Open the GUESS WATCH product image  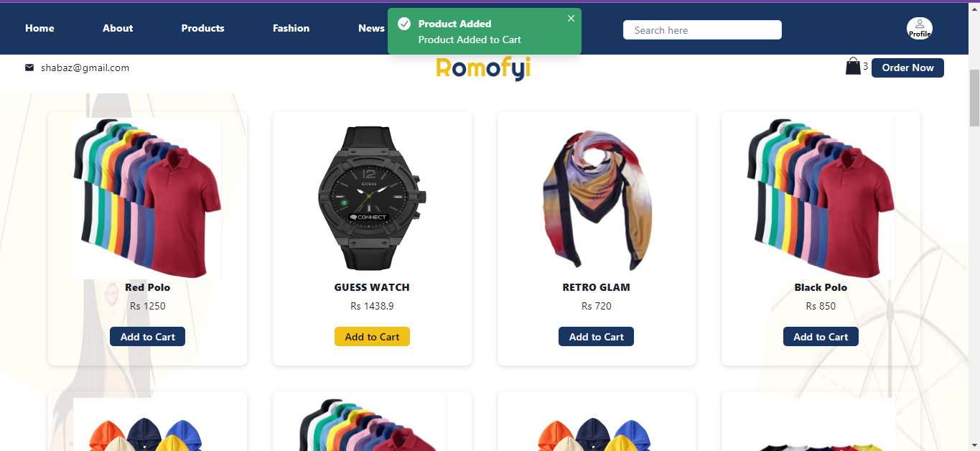(x=372, y=197)
